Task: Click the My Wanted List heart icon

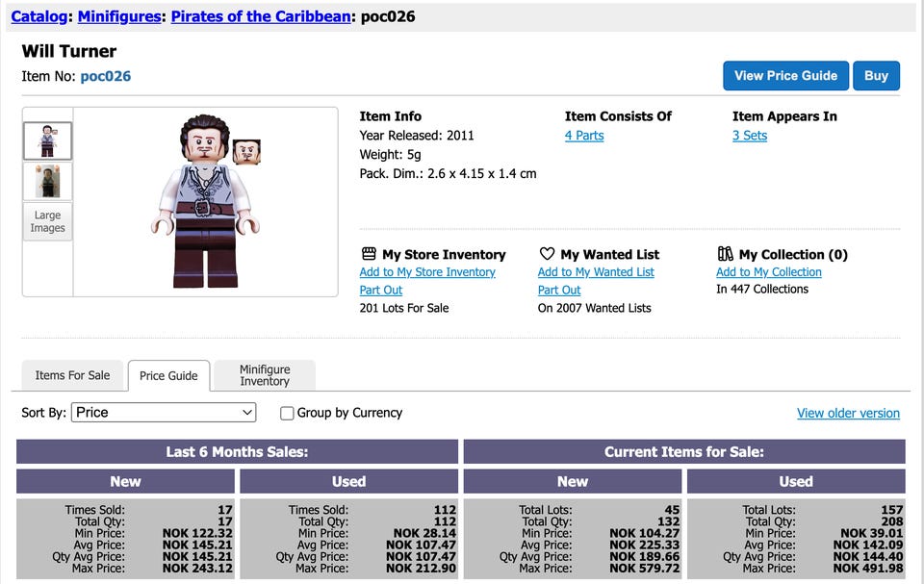Action: pos(547,254)
